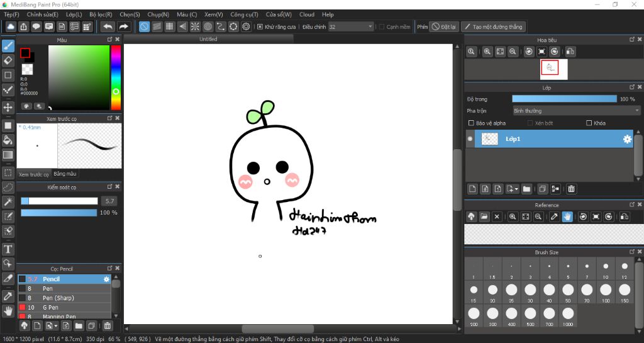
Task: Toggle the Khử răng cưa checkbox
Action: click(x=260, y=27)
